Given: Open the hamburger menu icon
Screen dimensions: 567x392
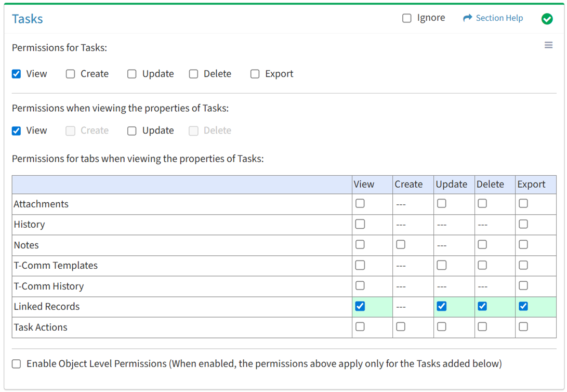Looking at the screenshot, I should [x=548, y=45].
